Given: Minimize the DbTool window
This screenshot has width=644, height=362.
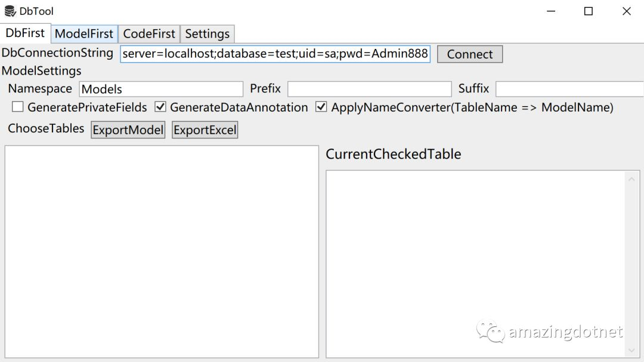Looking at the screenshot, I should click(551, 11).
